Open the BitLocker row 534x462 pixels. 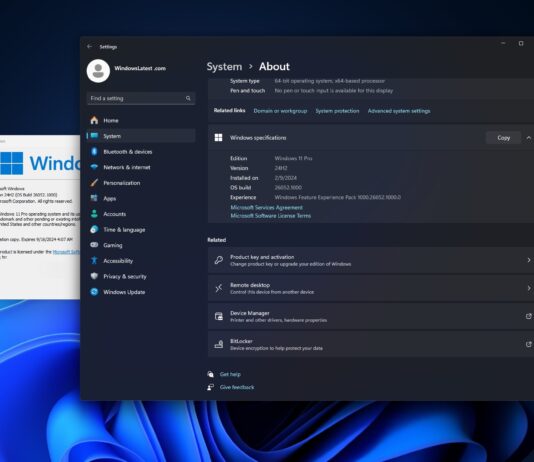pos(371,344)
